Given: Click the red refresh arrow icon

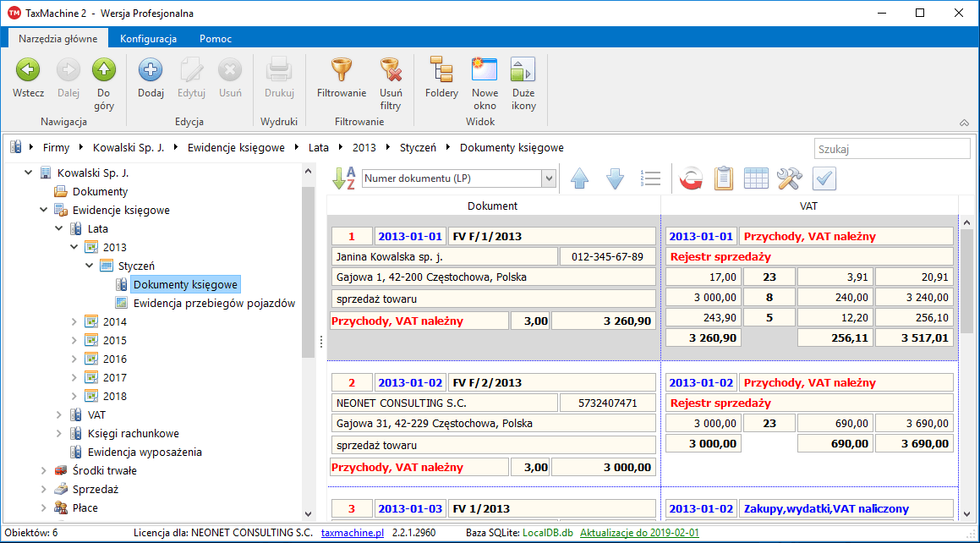Looking at the screenshot, I should pyautogui.click(x=690, y=178).
